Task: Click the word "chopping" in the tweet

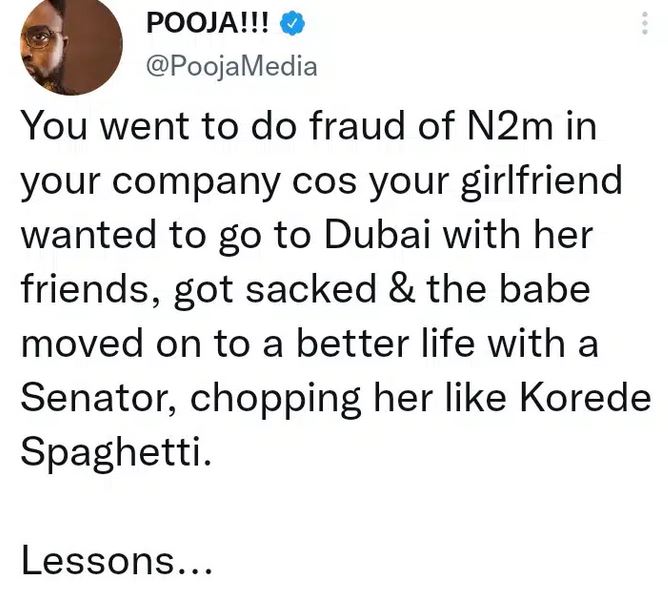Action: tap(275, 400)
